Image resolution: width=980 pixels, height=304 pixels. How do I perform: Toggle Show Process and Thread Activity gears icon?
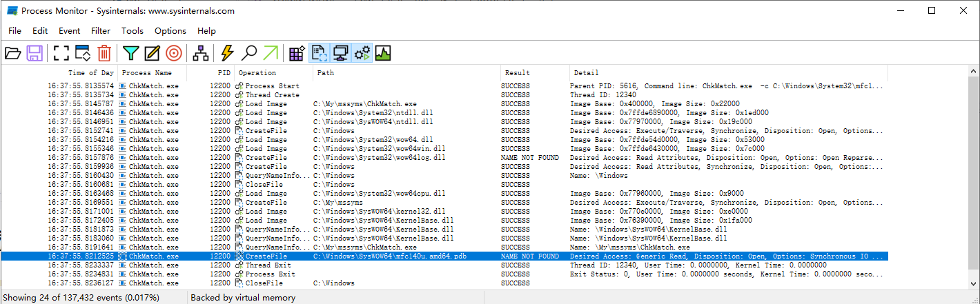point(362,53)
